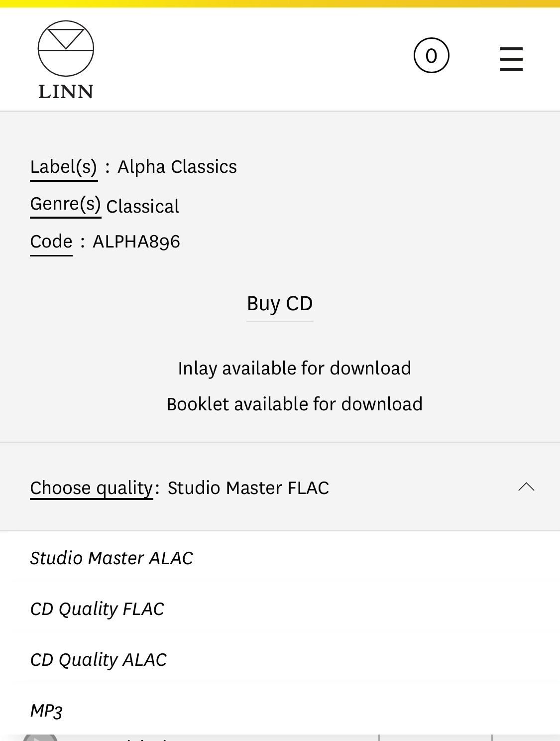Screen dimensions: 560x741
Task: Collapse the quality list with the chevron arrow
Action: click(x=526, y=487)
